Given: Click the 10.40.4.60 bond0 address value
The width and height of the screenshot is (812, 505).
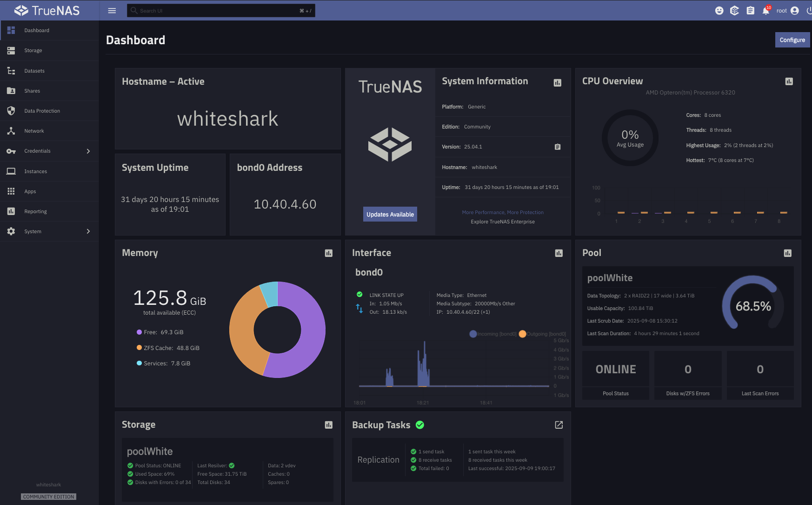Looking at the screenshot, I should coord(285,204).
